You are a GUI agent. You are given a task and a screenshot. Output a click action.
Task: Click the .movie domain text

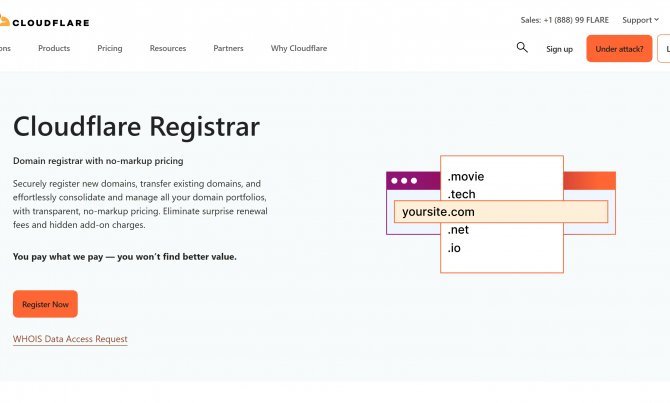[x=466, y=176]
